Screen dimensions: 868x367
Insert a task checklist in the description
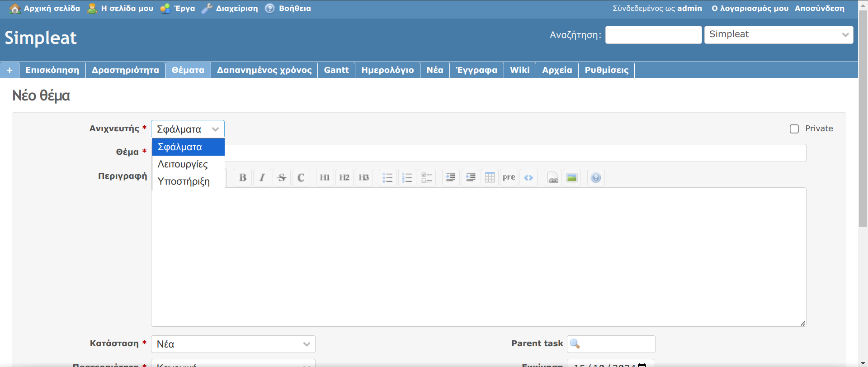coord(427,177)
